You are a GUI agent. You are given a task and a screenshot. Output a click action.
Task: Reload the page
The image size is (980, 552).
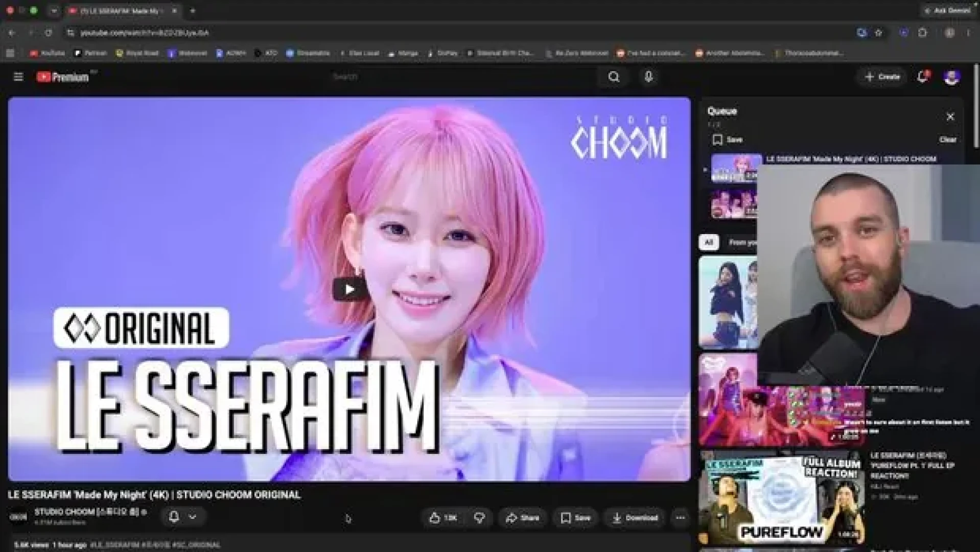coord(49,33)
